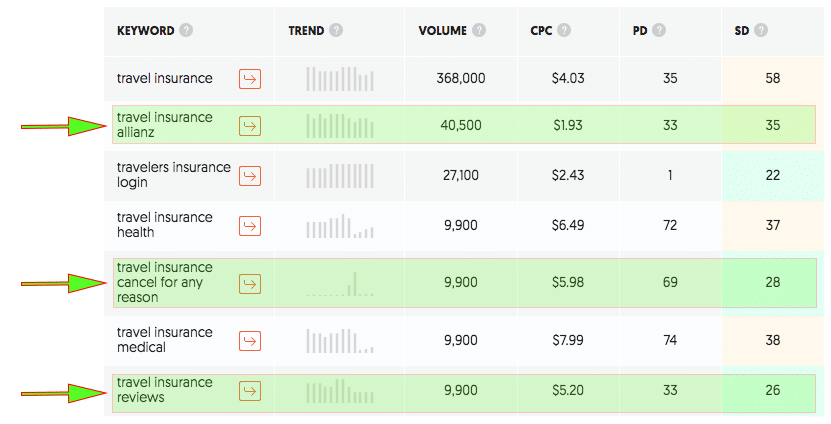Image resolution: width=831 pixels, height=424 pixels.
Task: Open arrow icon beside 'travel insurance medical'
Action: (x=250, y=341)
